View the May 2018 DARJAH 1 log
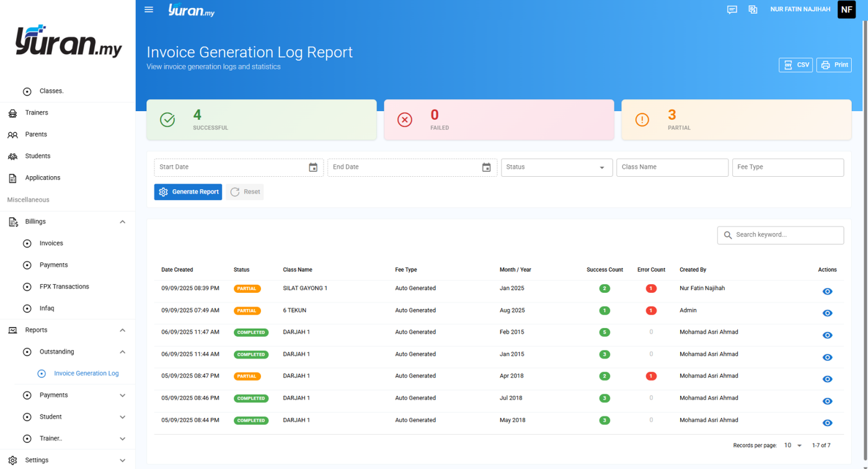This screenshot has height=469, width=868. point(827,423)
